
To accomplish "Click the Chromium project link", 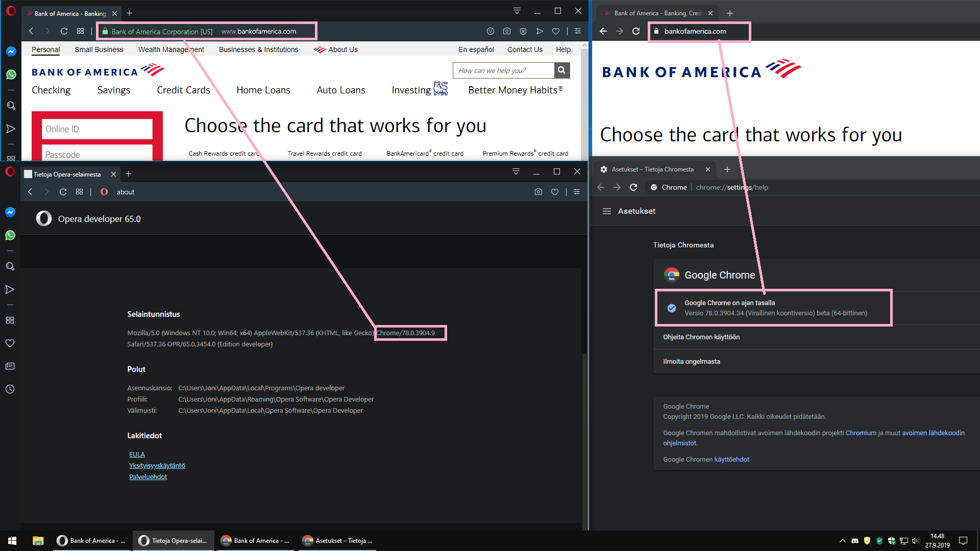I will 861,433.
